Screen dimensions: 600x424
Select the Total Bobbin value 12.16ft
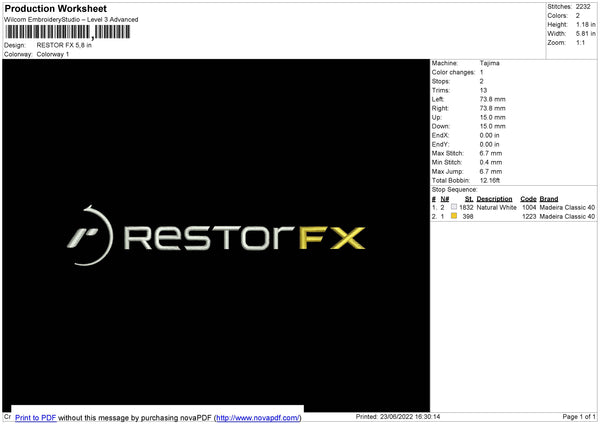pos(490,180)
